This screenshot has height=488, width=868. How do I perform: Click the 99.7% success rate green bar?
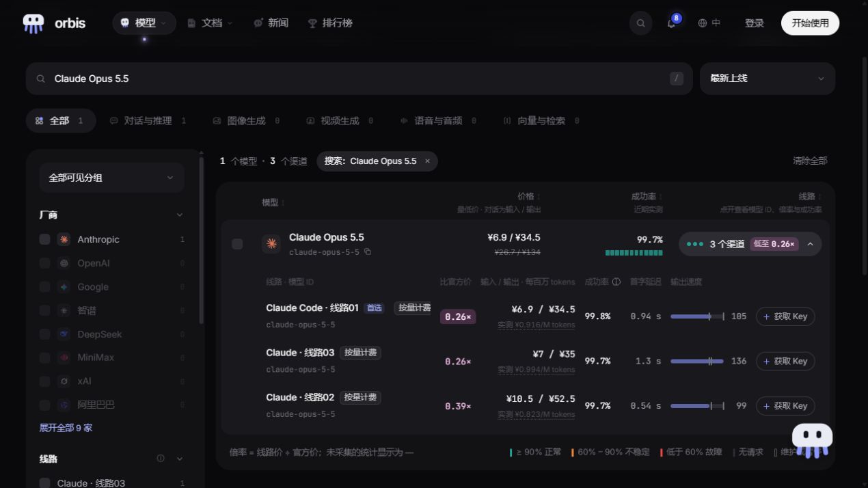click(634, 253)
